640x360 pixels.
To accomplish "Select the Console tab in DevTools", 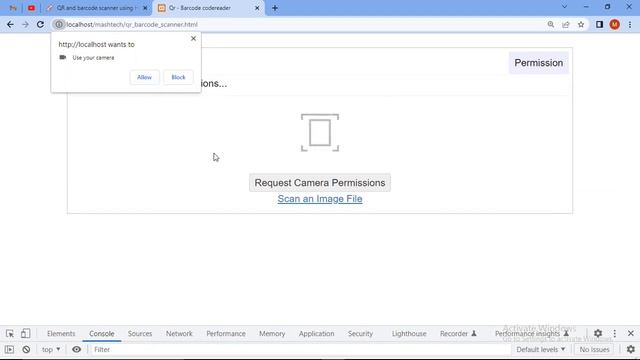I will click(102, 333).
